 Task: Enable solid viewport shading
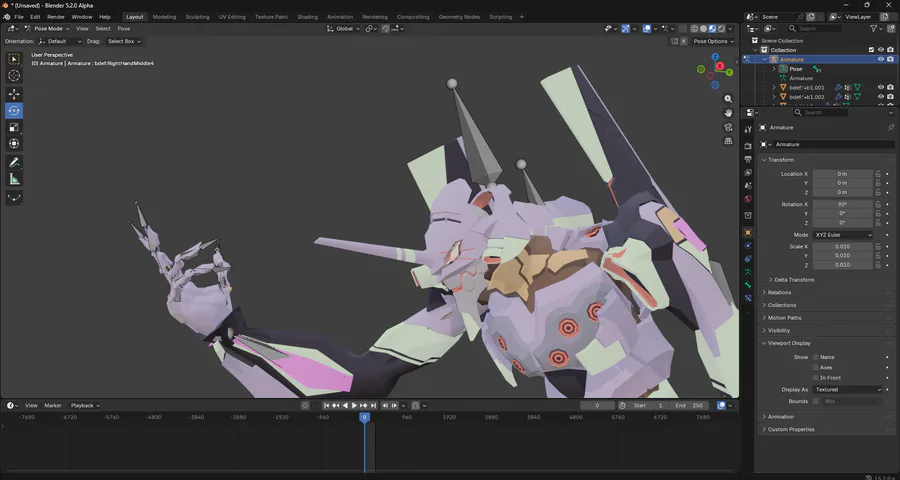(703, 29)
